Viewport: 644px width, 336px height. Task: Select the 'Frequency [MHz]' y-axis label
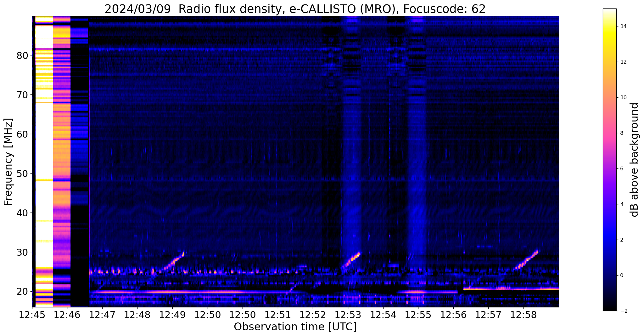click(8, 162)
